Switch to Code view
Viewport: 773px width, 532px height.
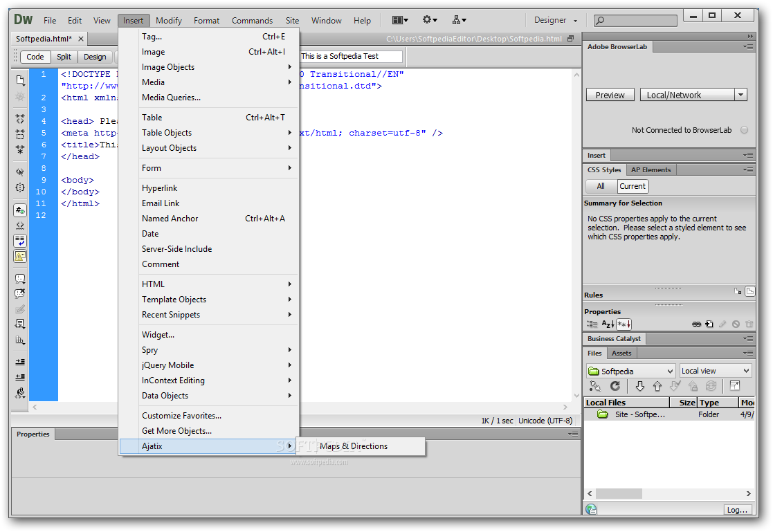pyautogui.click(x=35, y=57)
